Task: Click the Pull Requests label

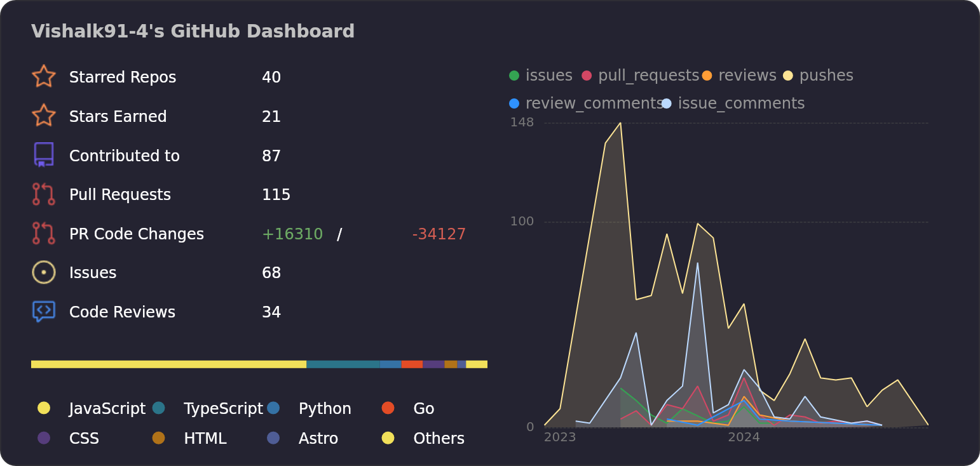Action: (x=120, y=195)
